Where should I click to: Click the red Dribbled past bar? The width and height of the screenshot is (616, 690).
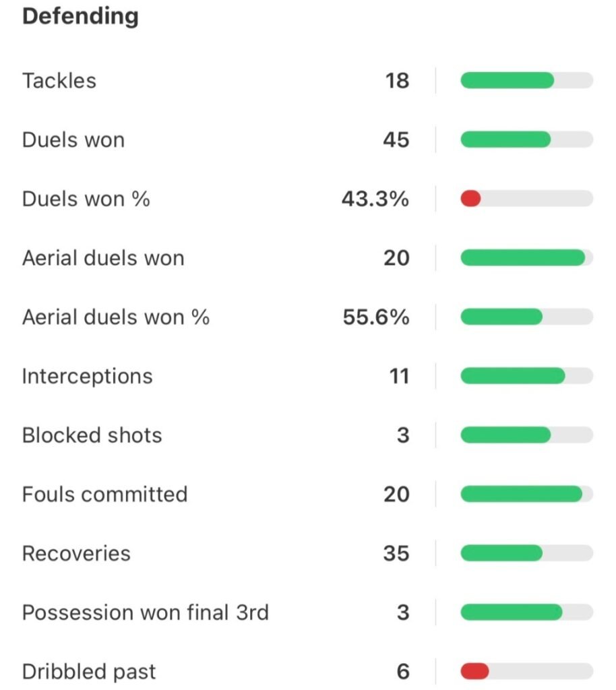474,672
